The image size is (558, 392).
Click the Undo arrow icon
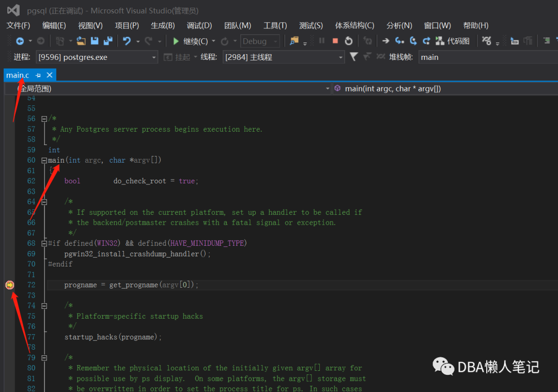pos(127,41)
